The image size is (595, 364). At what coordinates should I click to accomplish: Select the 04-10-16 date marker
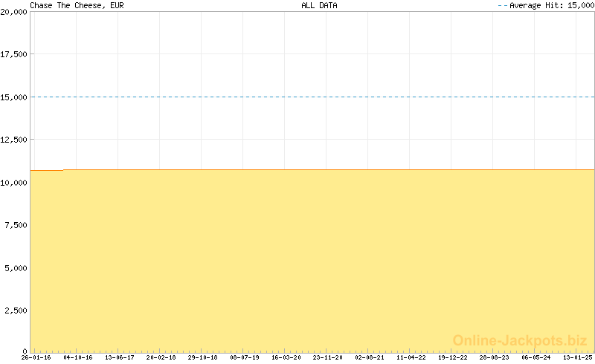(78, 357)
